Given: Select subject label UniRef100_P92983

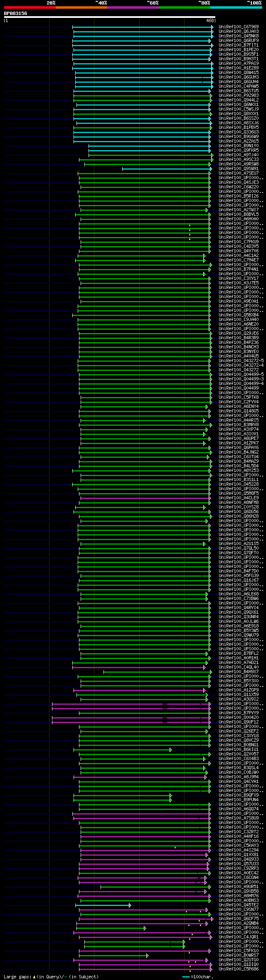Looking at the screenshot, I should point(239,95).
